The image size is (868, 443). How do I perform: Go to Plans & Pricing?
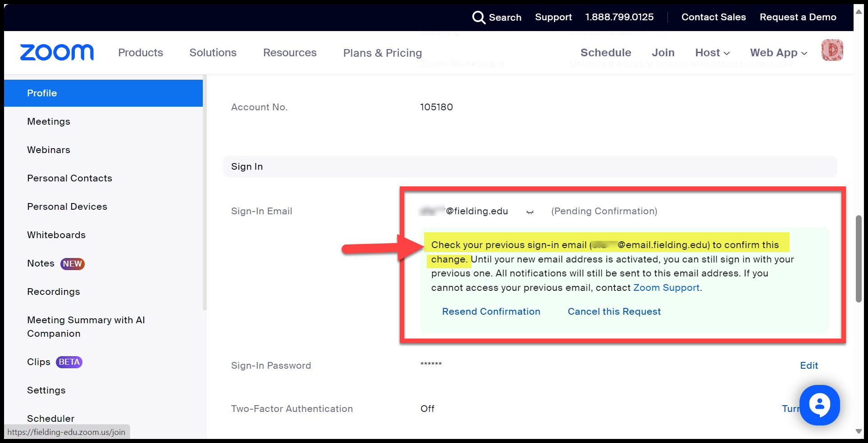click(383, 53)
